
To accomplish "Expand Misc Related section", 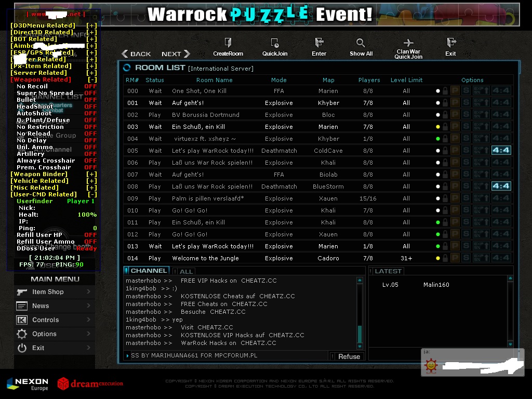I will tap(91, 188).
